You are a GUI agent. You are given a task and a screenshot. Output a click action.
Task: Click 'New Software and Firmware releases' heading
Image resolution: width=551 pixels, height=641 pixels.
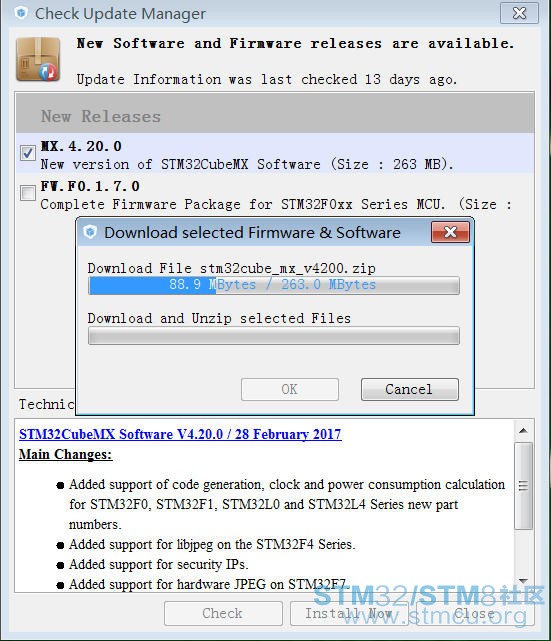coord(295,43)
